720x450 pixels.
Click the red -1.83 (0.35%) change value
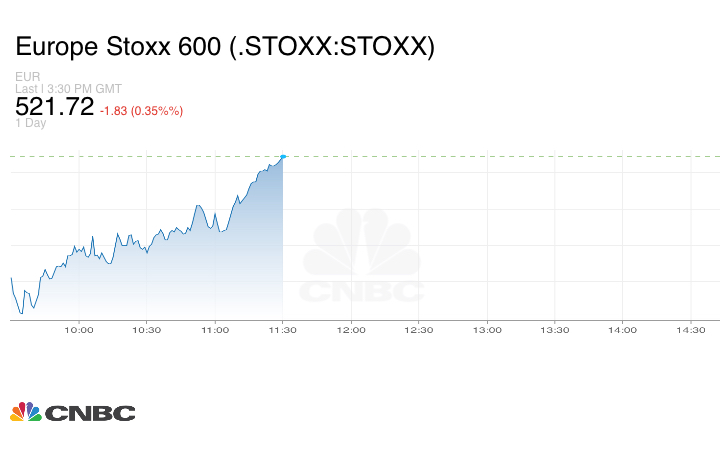point(142,110)
